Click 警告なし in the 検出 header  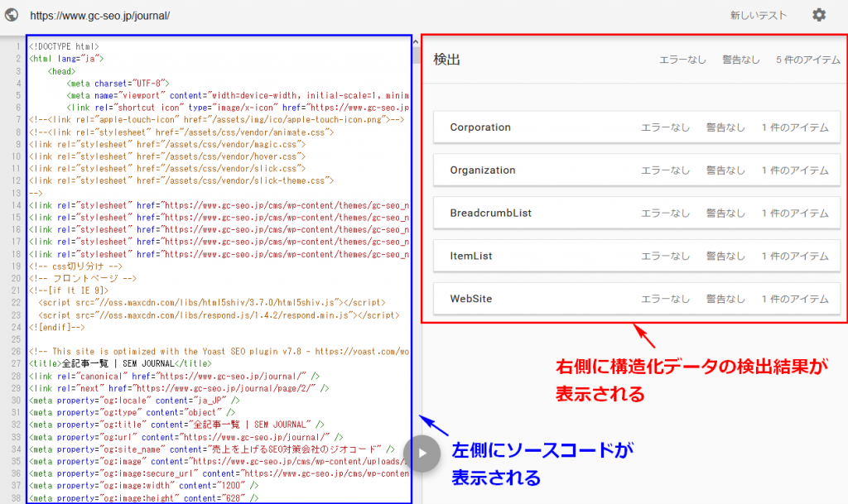(x=741, y=60)
